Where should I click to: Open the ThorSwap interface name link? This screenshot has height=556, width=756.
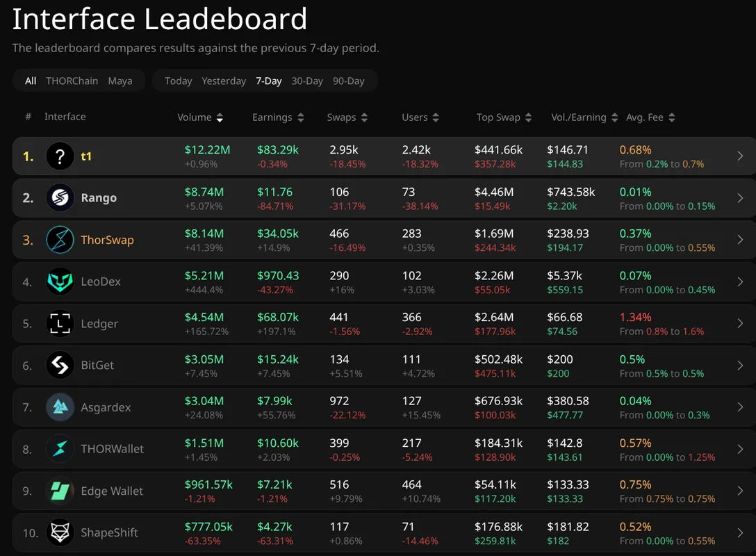click(107, 240)
